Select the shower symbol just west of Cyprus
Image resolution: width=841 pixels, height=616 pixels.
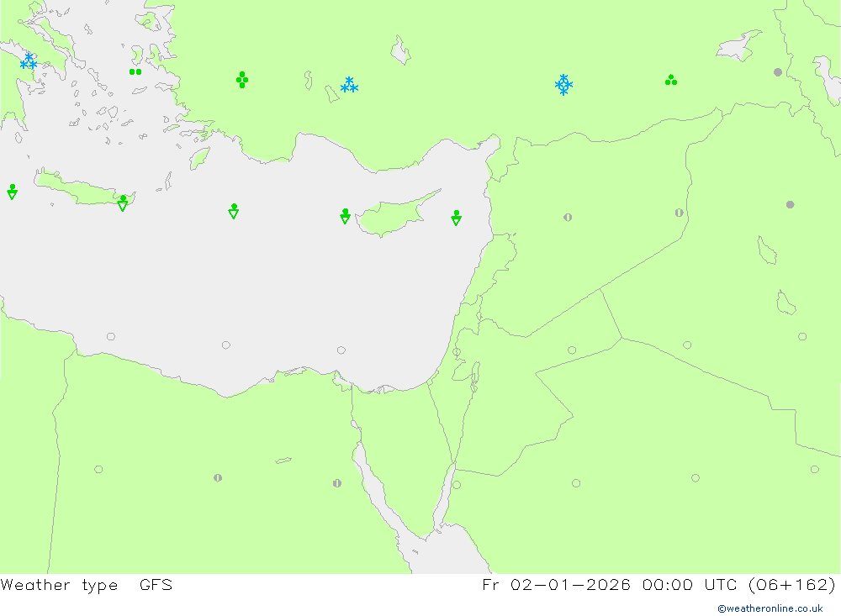point(346,216)
